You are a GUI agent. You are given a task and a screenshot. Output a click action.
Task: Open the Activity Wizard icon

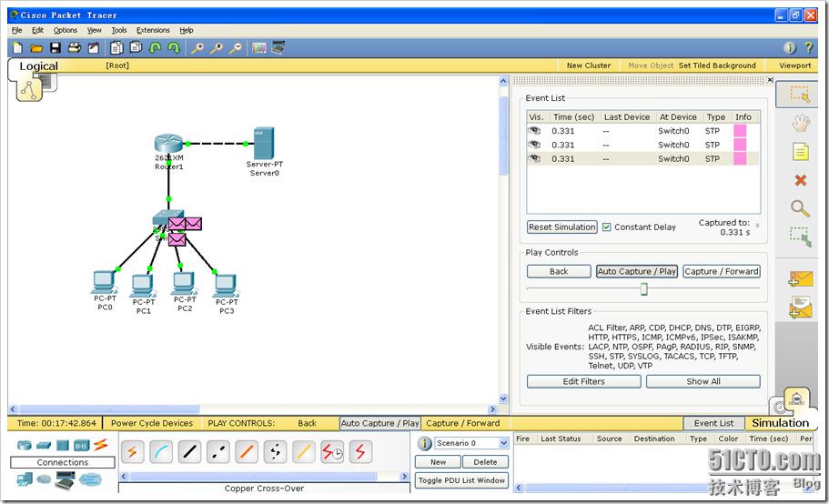94,48
